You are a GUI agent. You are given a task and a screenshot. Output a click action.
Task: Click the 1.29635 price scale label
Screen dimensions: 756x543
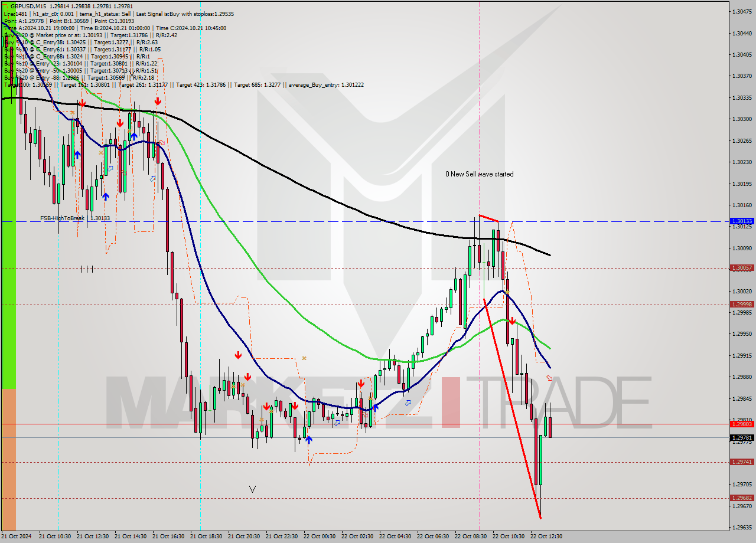[x=742, y=527]
